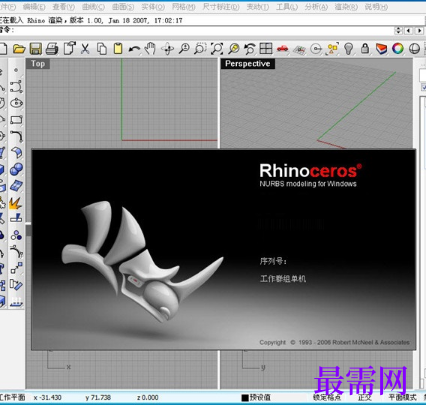Open the 工具(L) menu

(287, 7)
